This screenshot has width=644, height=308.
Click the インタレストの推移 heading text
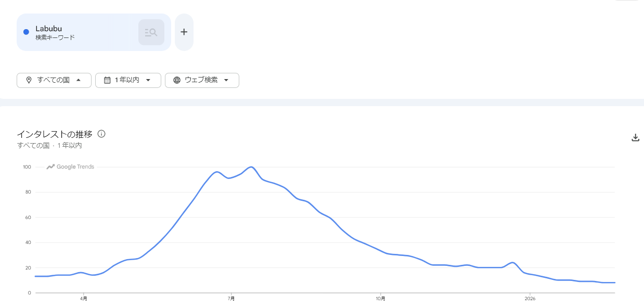tap(55, 134)
